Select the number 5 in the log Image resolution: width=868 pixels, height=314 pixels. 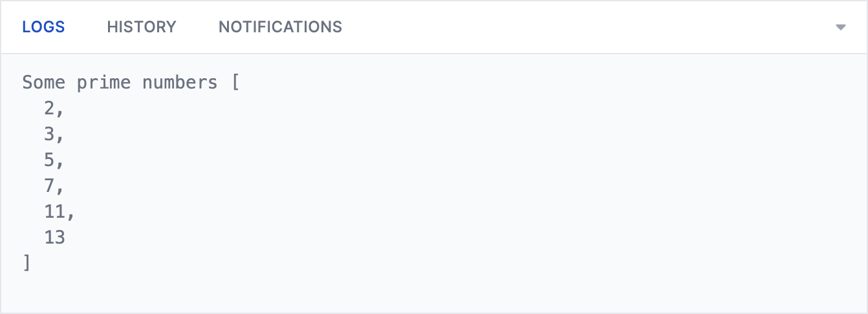[x=50, y=160]
